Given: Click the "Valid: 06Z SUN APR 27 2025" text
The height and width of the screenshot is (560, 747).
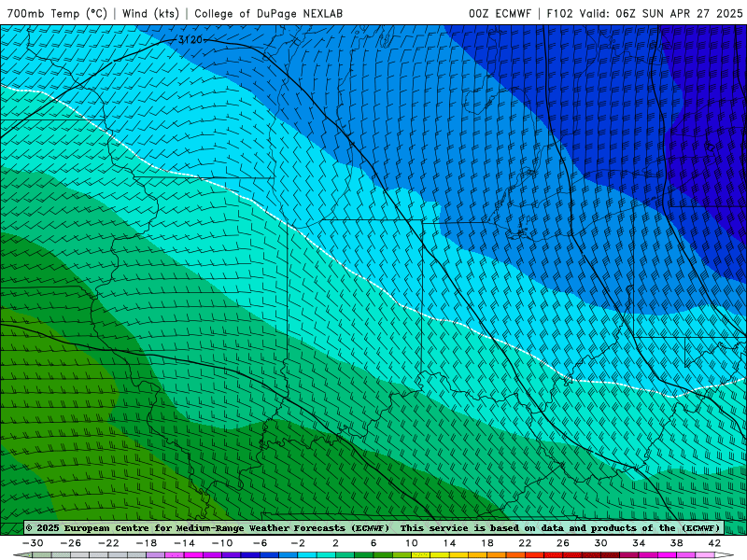Looking at the screenshot, I should click(x=661, y=13).
